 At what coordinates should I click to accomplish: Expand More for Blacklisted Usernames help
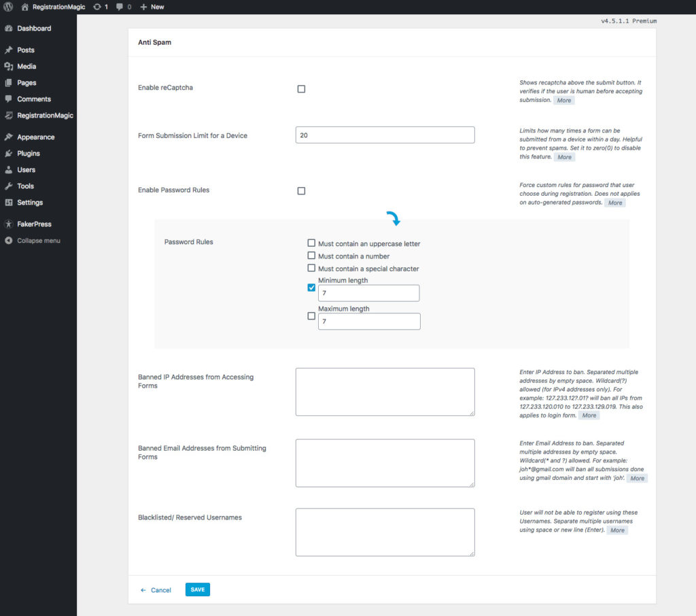coord(617,530)
